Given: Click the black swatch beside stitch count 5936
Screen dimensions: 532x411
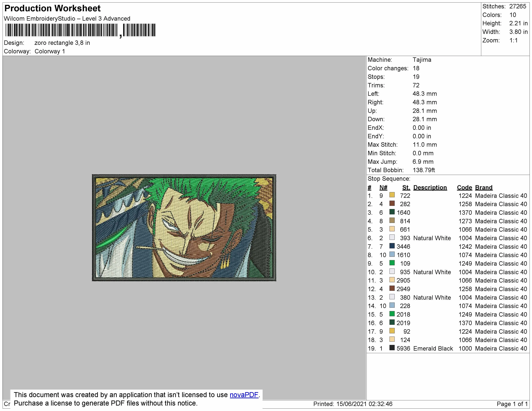Looking at the screenshot, I should (392, 348).
